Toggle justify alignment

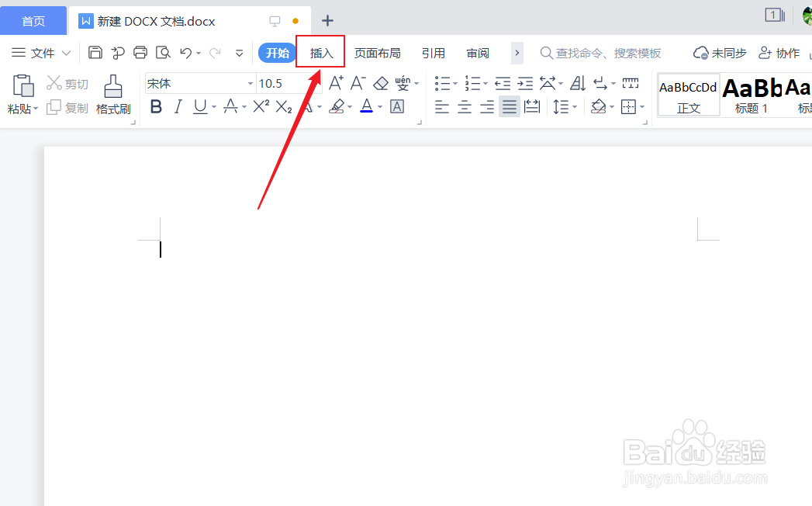[x=510, y=107]
